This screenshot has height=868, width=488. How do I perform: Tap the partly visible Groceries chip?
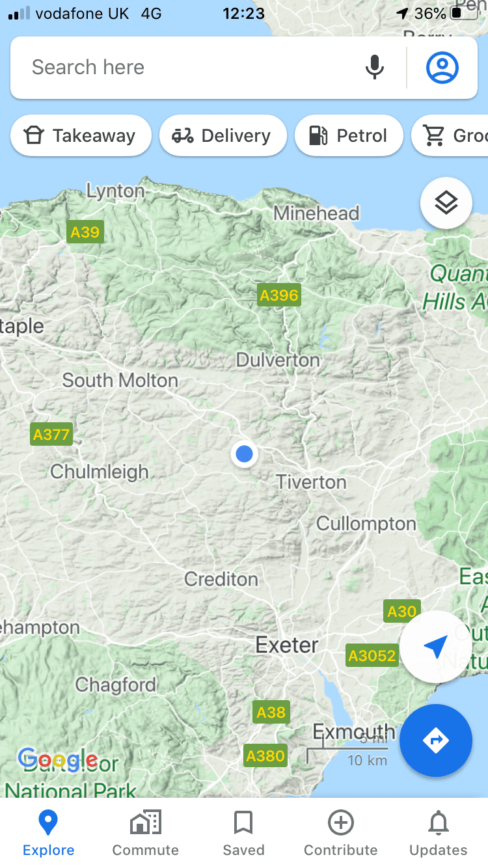pyautogui.click(x=450, y=135)
